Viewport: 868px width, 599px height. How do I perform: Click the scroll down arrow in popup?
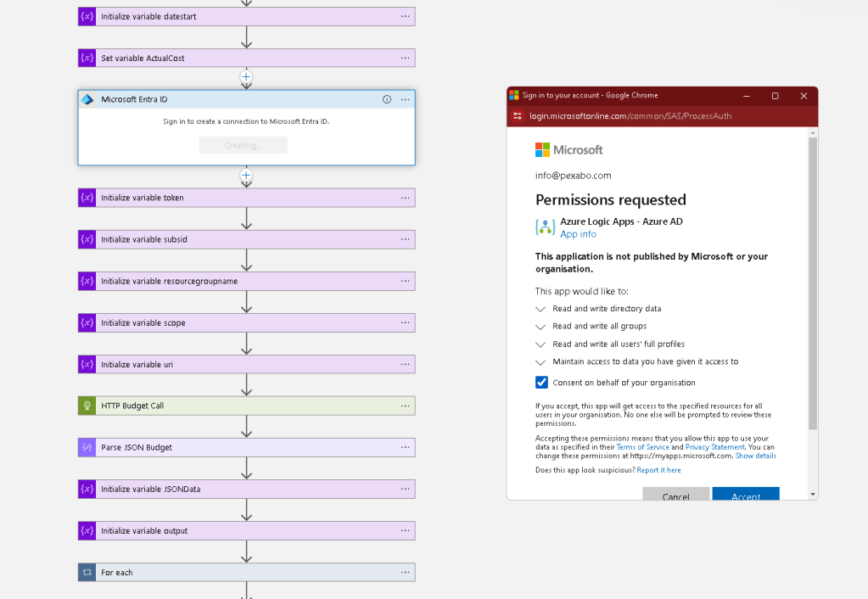(813, 495)
